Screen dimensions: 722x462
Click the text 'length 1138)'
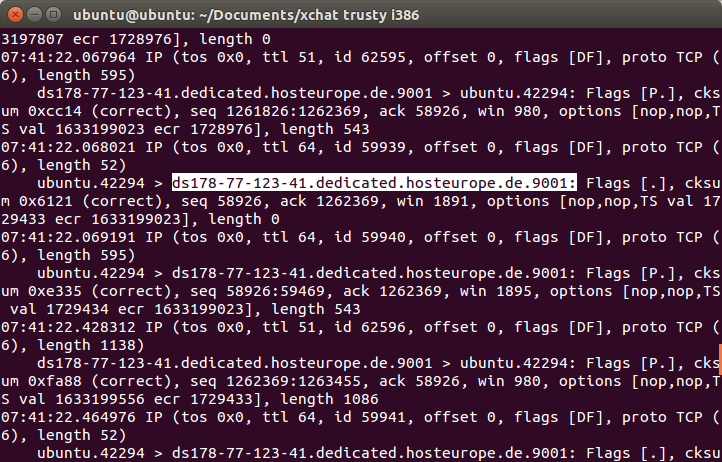[91, 345]
